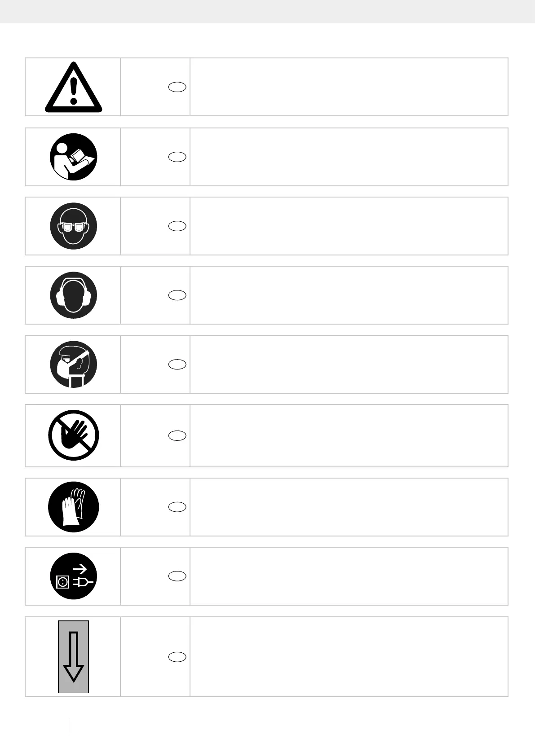
Task: Click the oval next to the gloves symbol
Action: 177,507
